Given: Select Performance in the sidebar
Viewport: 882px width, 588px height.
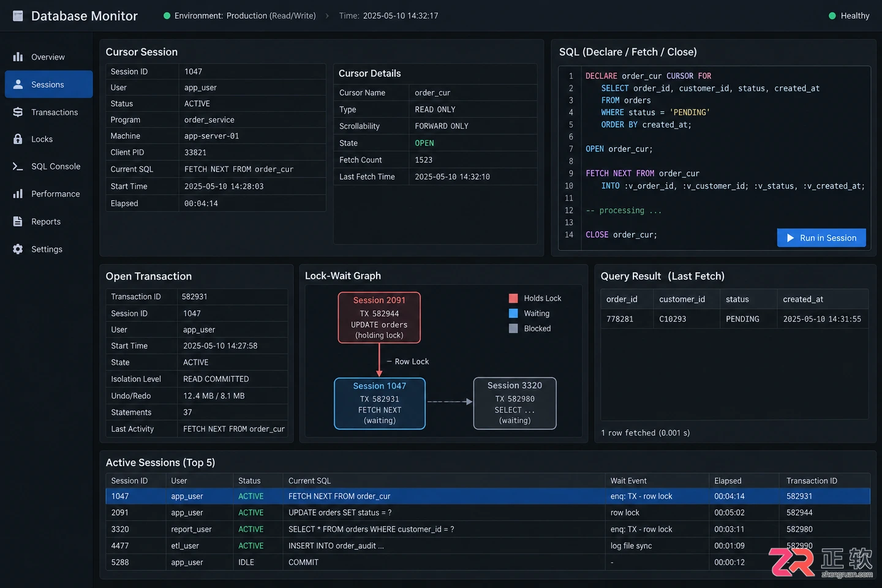Looking at the screenshot, I should [49, 194].
